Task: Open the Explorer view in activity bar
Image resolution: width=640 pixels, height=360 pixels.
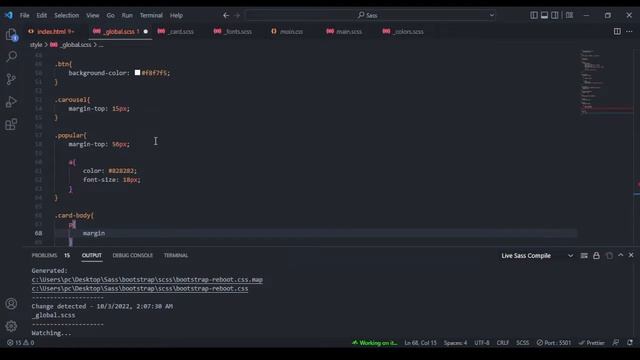Action: [11, 34]
